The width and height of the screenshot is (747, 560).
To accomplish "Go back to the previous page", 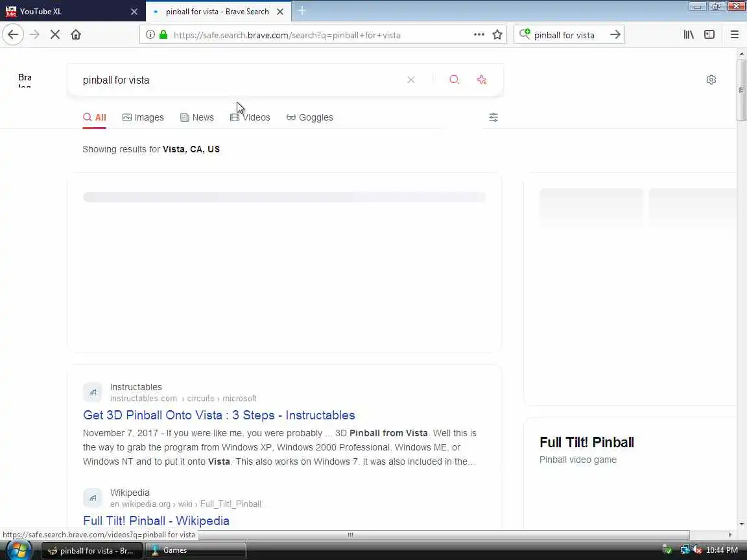I will click(x=13, y=35).
